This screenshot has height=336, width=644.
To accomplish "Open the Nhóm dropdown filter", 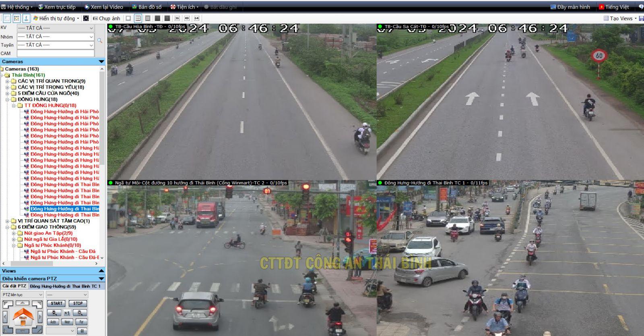I will coord(56,37).
